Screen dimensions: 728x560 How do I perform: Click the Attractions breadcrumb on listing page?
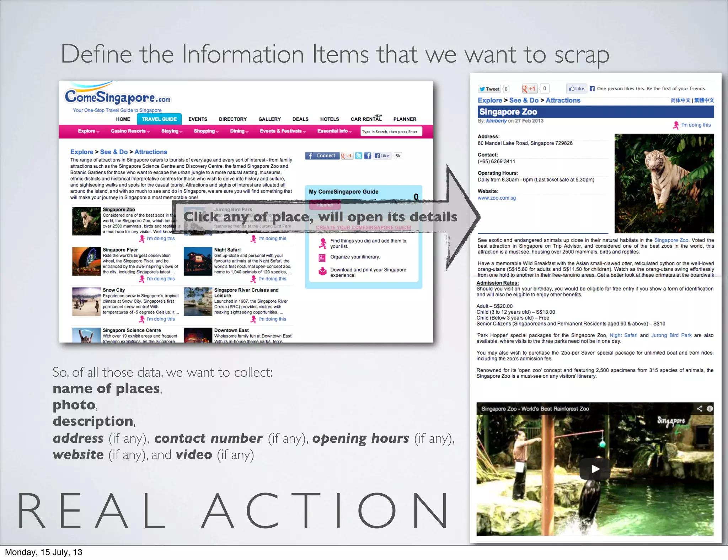pyautogui.click(x=151, y=152)
